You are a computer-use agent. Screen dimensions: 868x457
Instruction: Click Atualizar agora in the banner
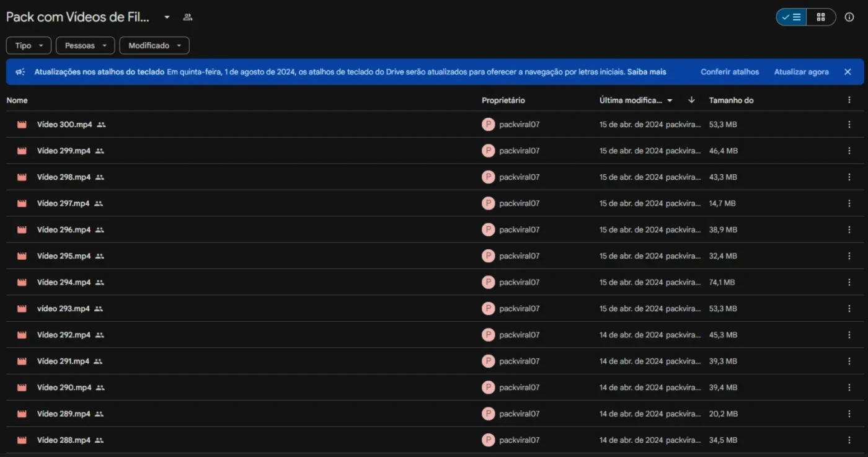pos(801,72)
